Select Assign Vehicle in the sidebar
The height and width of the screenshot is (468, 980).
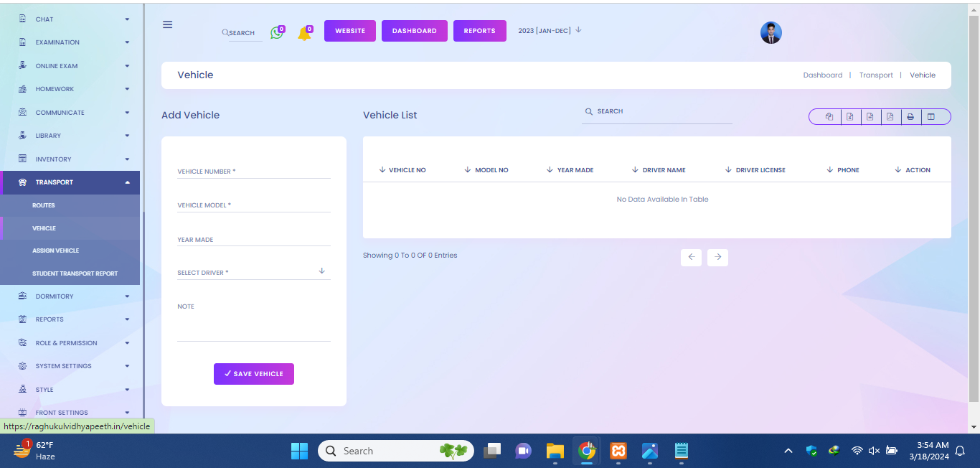click(56, 251)
